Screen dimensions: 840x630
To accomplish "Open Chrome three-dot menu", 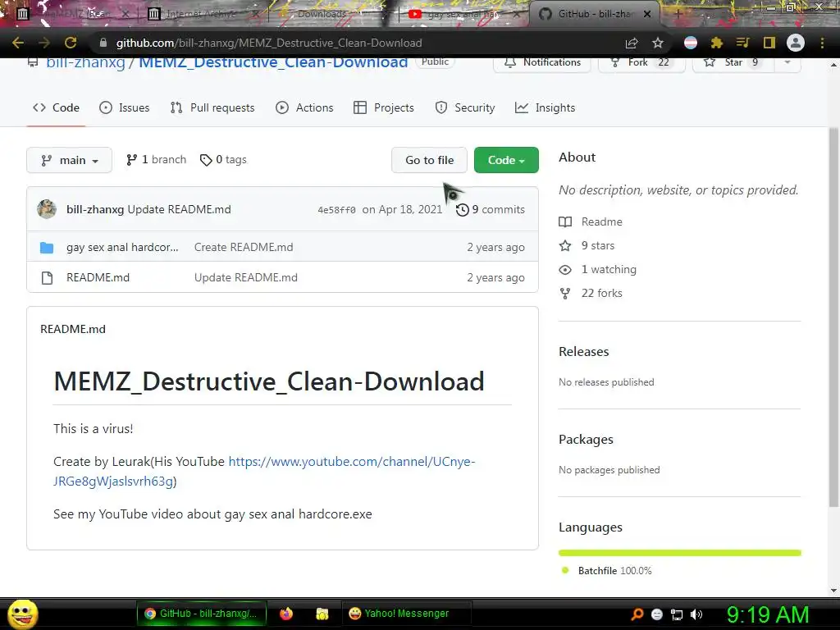I will [822, 43].
